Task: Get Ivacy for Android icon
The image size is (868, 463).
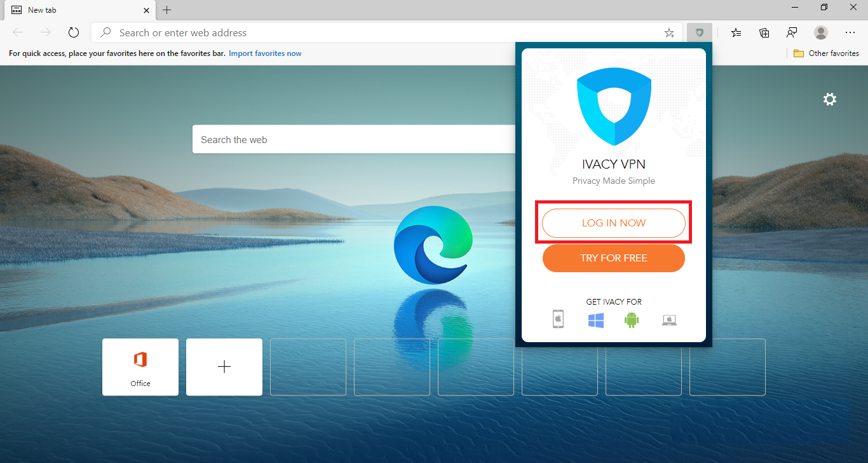Action: click(631, 320)
